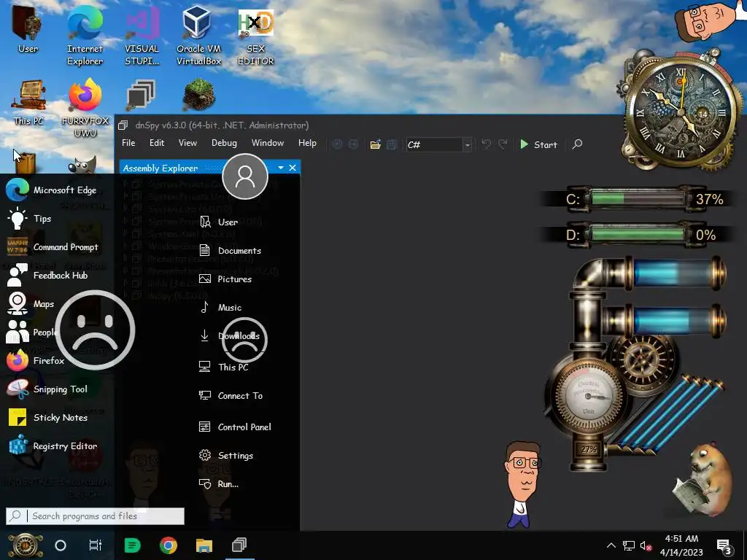Click the dnSpy Open file icon

point(376,144)
